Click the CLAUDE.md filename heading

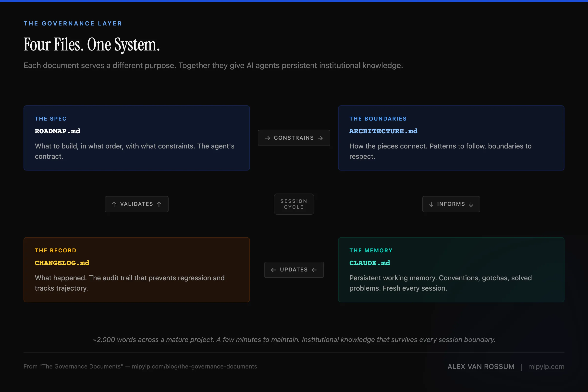pos(369,263)
